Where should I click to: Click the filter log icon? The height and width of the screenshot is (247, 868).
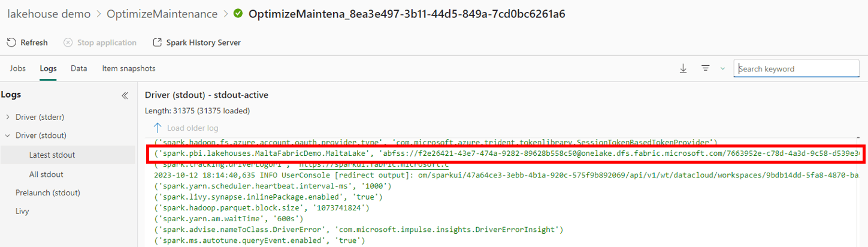[706, 69]
